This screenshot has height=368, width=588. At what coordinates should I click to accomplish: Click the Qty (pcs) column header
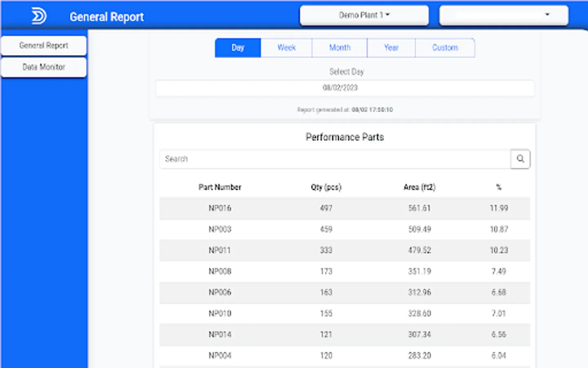[326, 187]
